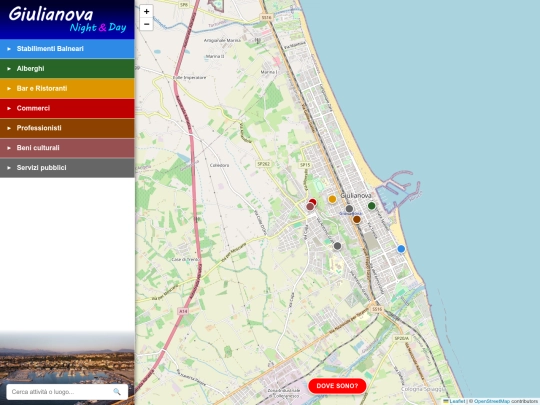Expand the Alberghi arrow
The height and width of the screenshot is (405, 540).
[x=9, y=69]
